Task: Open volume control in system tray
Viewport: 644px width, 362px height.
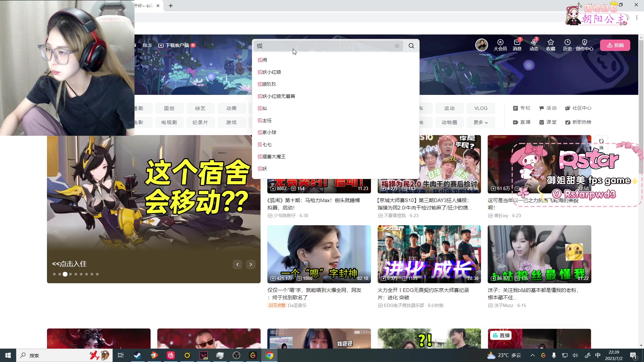Action: pyautogui.click(x=576, y=355)
